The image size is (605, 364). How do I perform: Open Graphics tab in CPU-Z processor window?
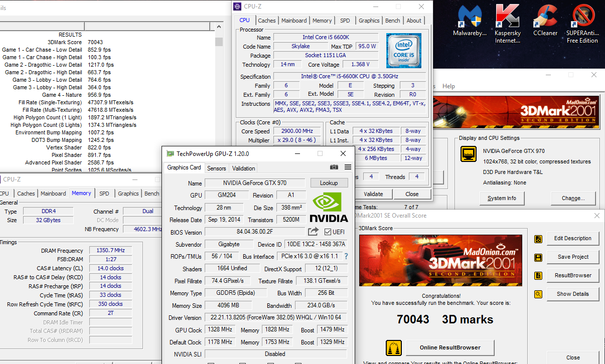click(369, 21)
